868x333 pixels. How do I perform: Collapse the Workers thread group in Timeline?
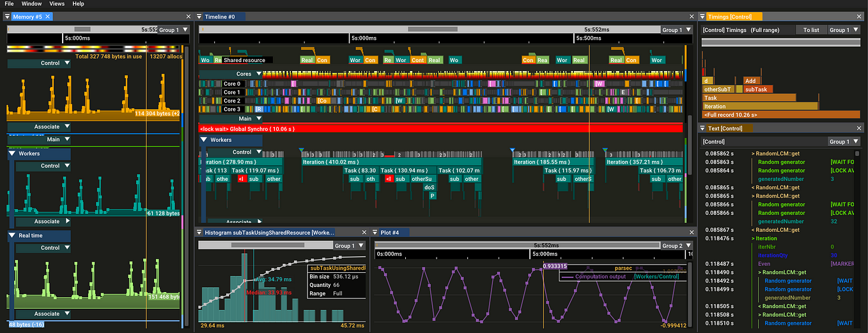click(x=204, y=139)
